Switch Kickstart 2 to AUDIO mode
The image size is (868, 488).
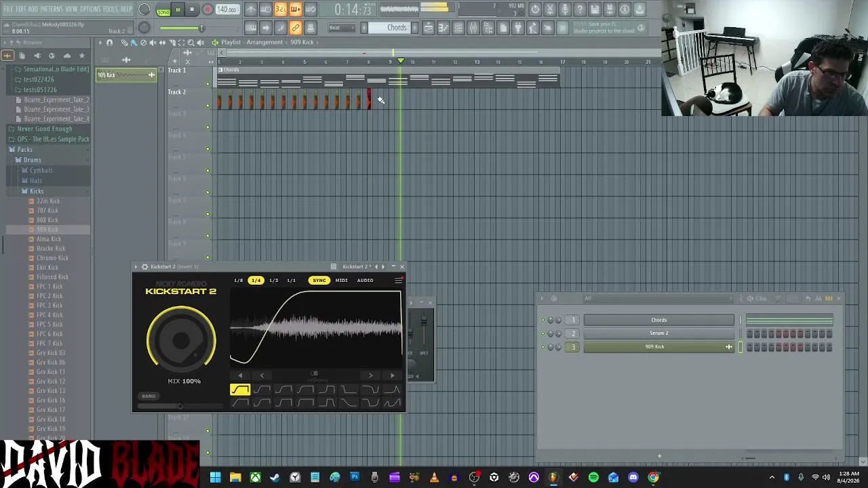click(x=365, y=281)
